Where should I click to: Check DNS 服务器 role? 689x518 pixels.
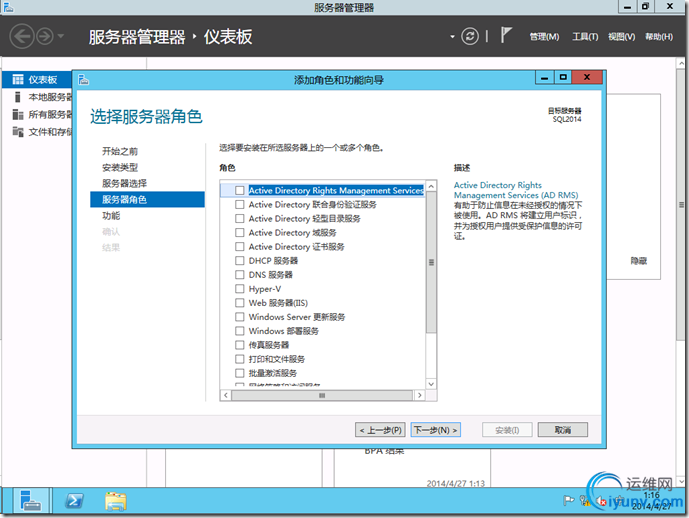tap(239, 275)
